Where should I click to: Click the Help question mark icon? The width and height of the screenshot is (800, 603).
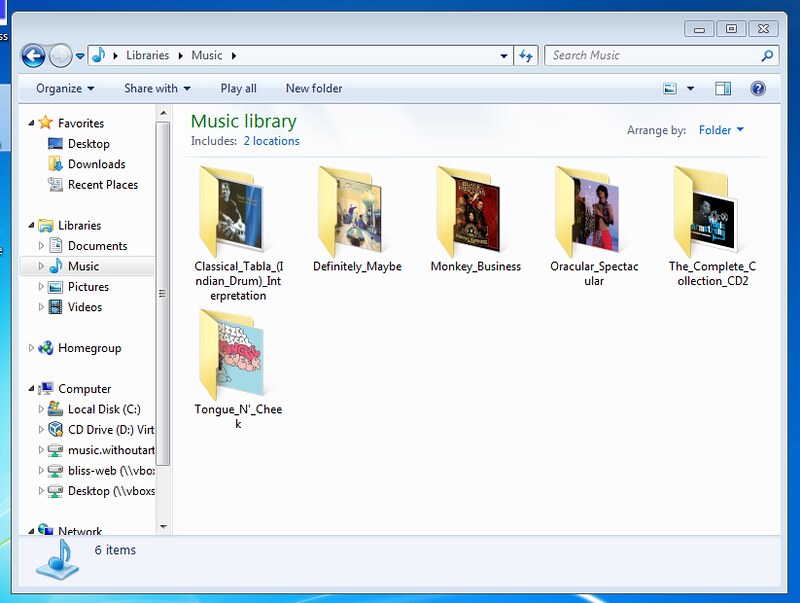(758, 88)
